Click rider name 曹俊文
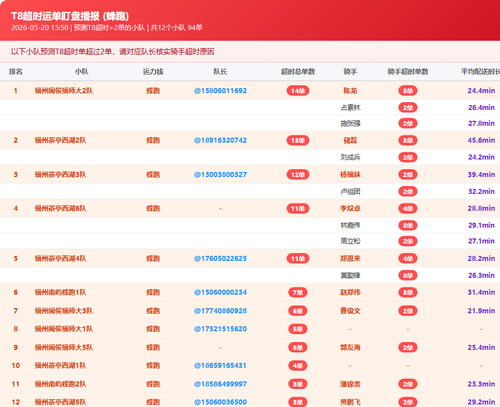This screenshot has width=500, height=407. pyautogui.click(x=350, y=311)
